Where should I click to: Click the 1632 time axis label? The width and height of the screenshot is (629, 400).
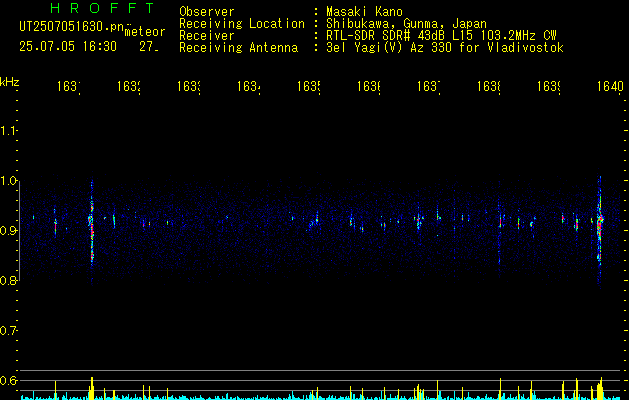128,86
